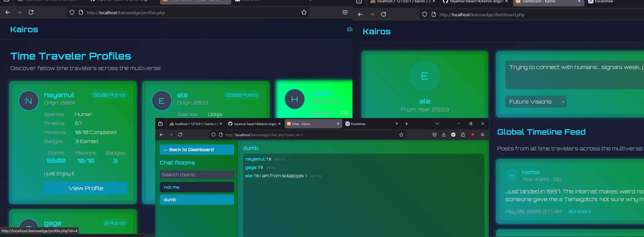644x237 pixels.
Task: Open the 'not me' chat room
Action: 197,187
